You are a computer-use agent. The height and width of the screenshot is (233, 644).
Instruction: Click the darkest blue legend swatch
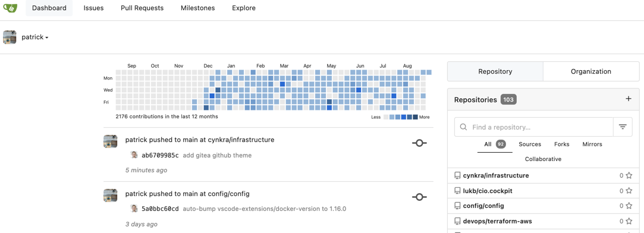click(415, 117)
